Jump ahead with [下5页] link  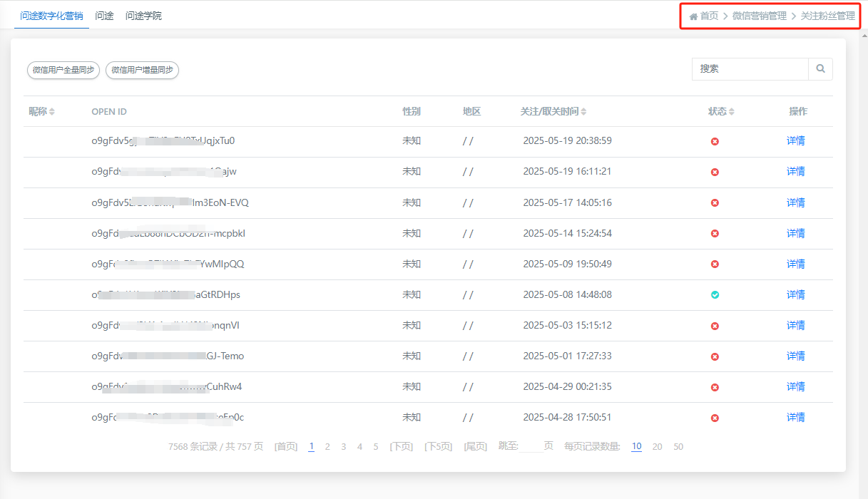pos(438,447)
